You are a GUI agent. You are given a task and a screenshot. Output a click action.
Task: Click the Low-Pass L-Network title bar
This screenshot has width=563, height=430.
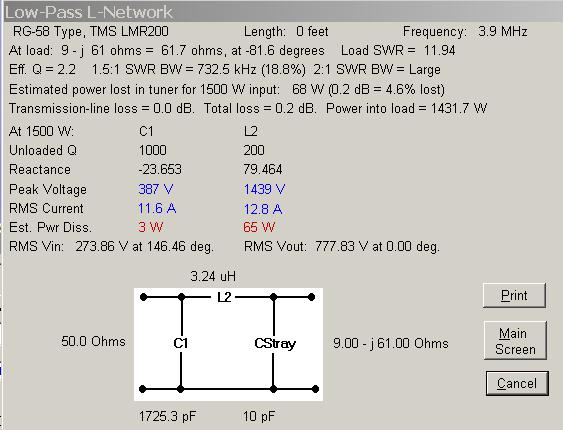tap(283, 12)
